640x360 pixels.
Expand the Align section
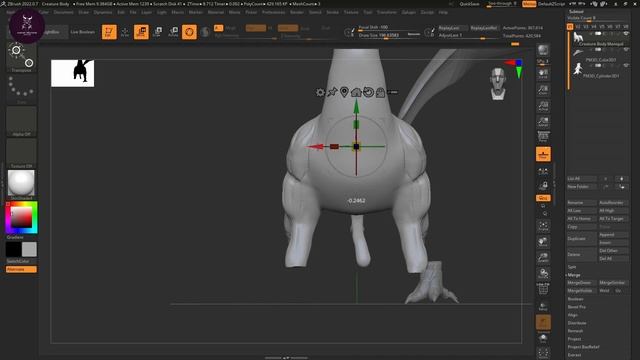(x=573, y=315)
